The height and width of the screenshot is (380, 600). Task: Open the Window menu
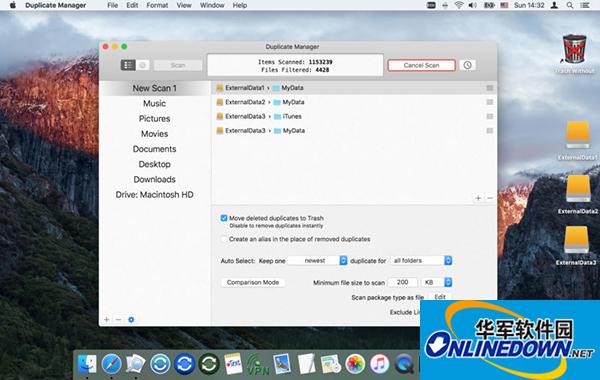tap(212, 5)
